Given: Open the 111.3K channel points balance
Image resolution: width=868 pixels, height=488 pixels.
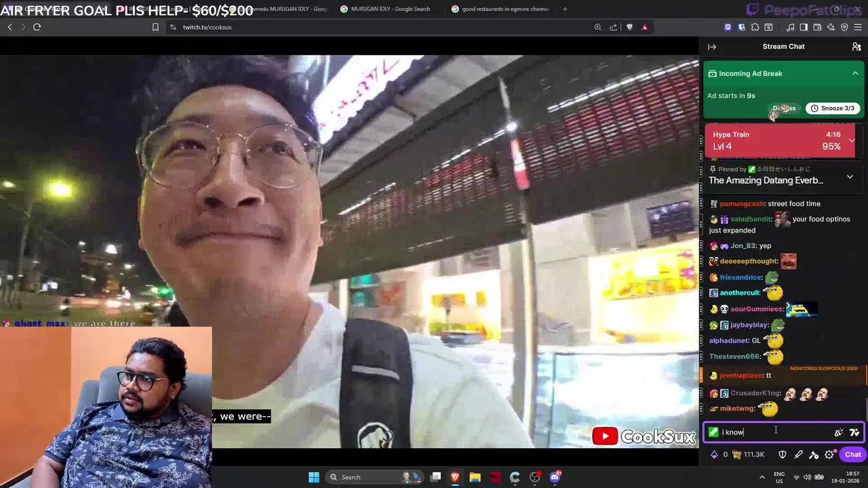Looking at the screenshot, I should (748, 455).
